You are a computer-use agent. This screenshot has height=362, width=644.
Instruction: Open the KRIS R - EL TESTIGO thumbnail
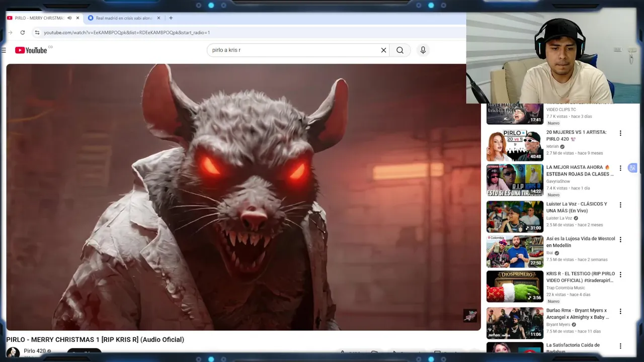click(x=515, y=287)
